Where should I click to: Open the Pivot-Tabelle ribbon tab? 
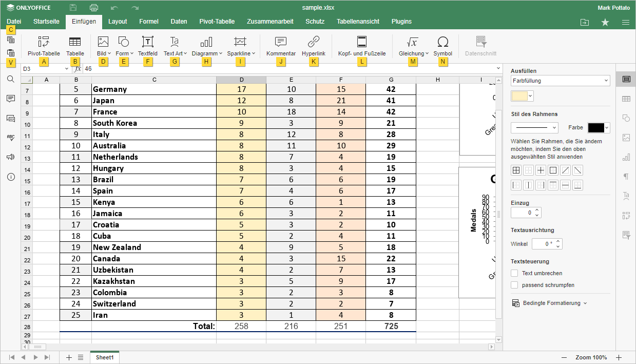pos(217,22)
